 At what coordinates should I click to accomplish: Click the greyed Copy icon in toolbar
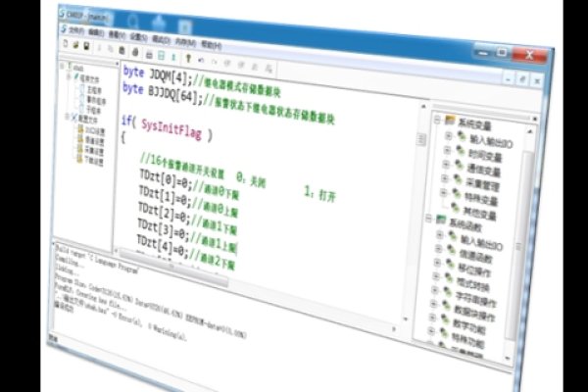(110, 49)
